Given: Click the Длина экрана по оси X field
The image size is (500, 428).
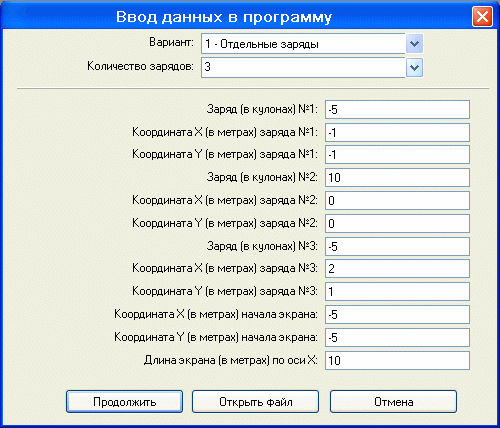Looking at the screenshot, I should [397, 360].
